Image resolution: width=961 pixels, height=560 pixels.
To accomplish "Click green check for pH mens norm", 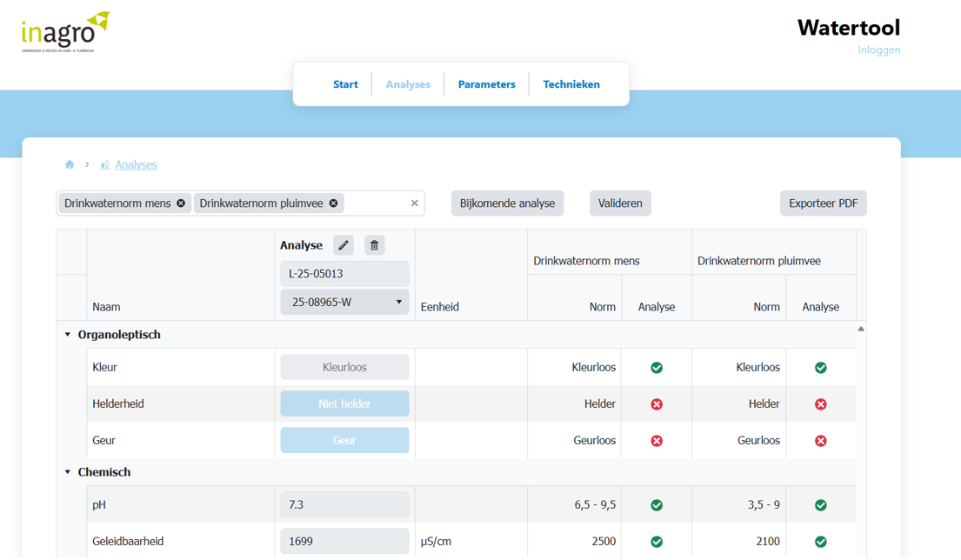I will pos(657,505).
